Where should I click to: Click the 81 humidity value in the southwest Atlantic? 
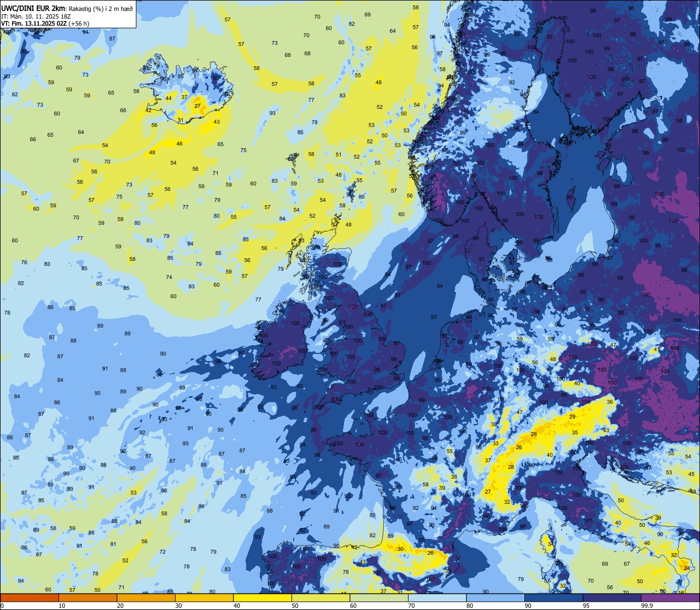(x=113, y=544)
